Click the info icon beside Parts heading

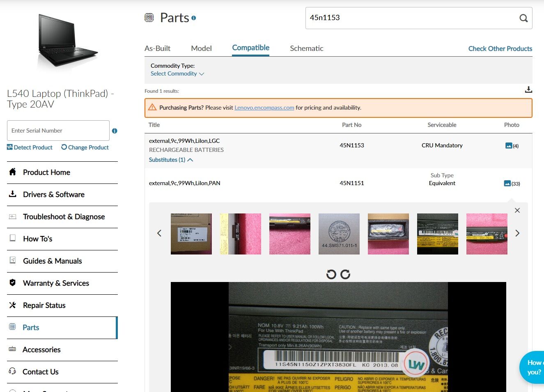point(194,18)
